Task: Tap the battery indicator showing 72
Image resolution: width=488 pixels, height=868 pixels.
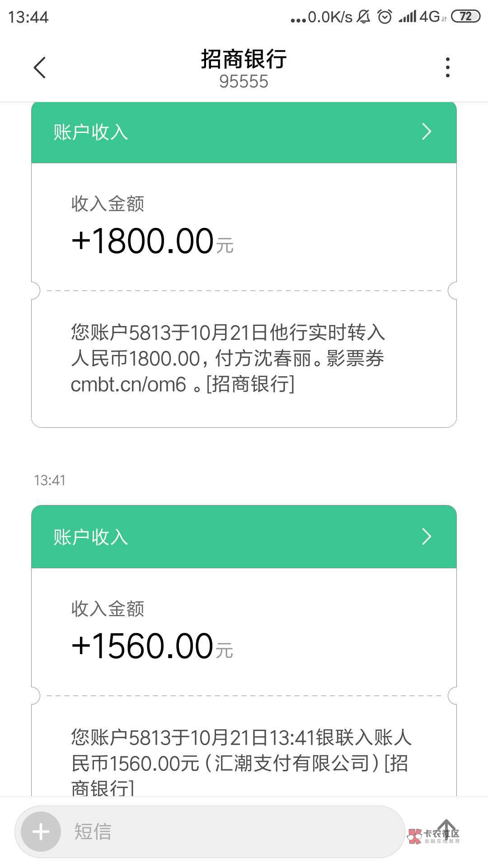Action: click(465, 17)
